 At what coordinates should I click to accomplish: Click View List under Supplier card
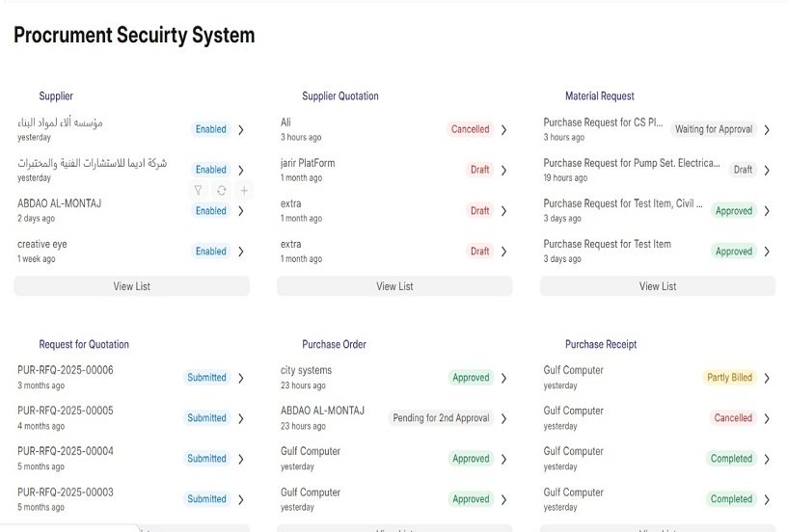tap(131, 286)
